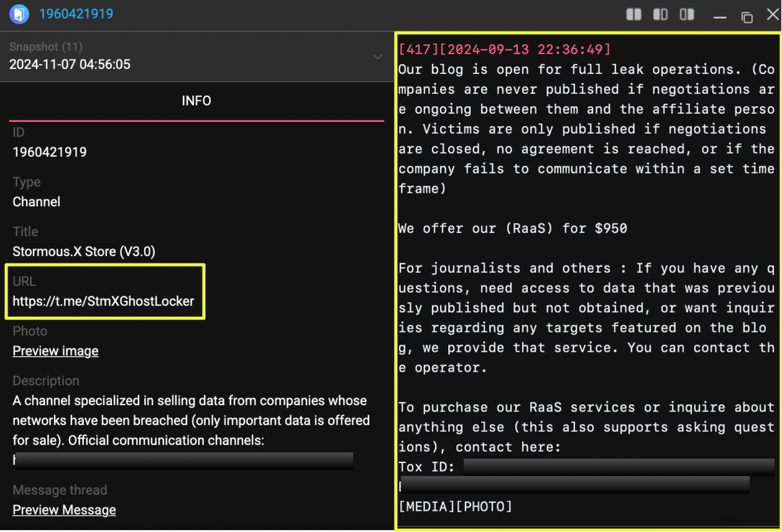Select the INFO tab

pos(196,101)
